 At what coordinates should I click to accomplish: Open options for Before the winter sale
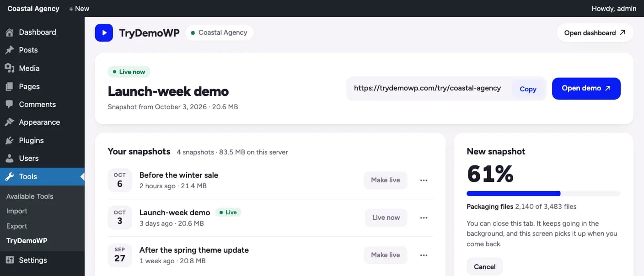(424, 180)
